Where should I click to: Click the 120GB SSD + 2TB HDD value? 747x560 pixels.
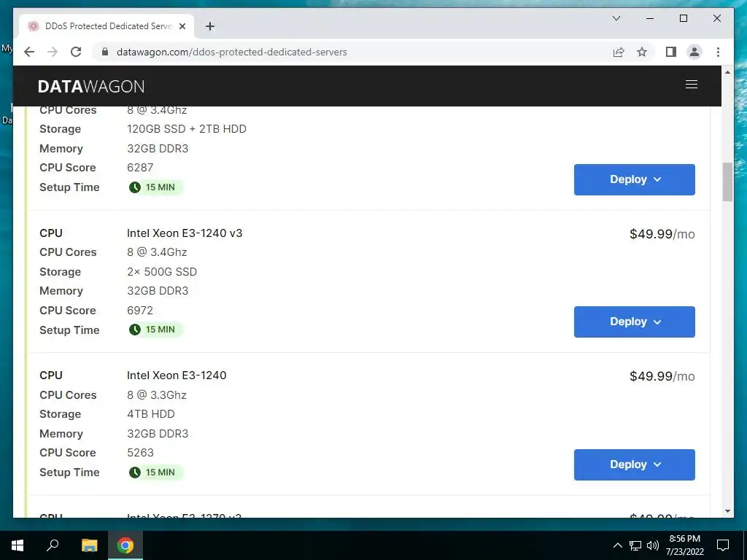(187, 128)
